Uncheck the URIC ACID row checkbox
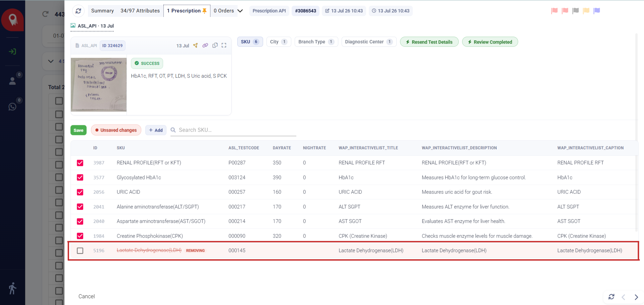Screen dimensions: 644x305 click(80, 192)
